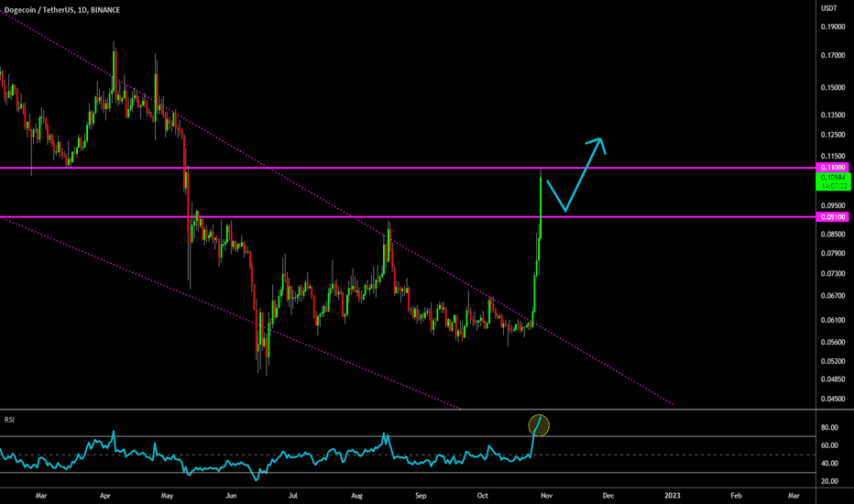Click the 0.05600 price axis value
Viewport: 854px width, 504px height.
click(x=833, y=342)
